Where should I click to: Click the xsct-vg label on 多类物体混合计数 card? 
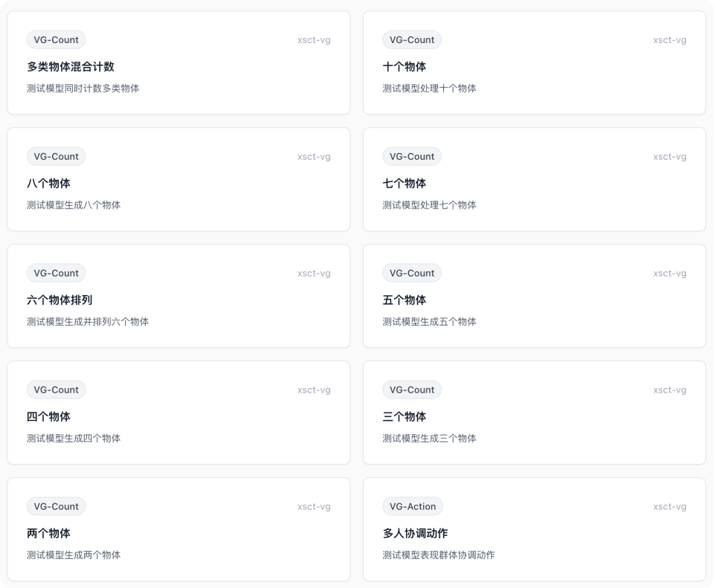click(313, 39)
